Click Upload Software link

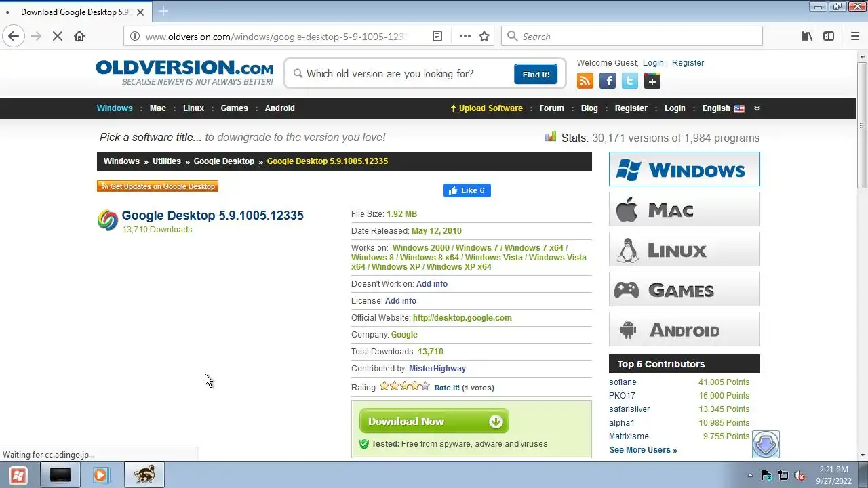pos(486,108)
